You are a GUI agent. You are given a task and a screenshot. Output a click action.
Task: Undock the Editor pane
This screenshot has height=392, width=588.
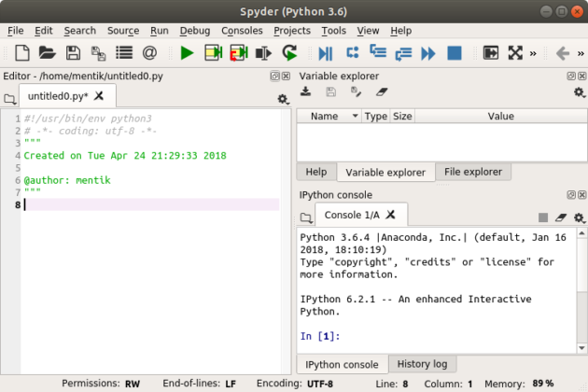point(274,77)
